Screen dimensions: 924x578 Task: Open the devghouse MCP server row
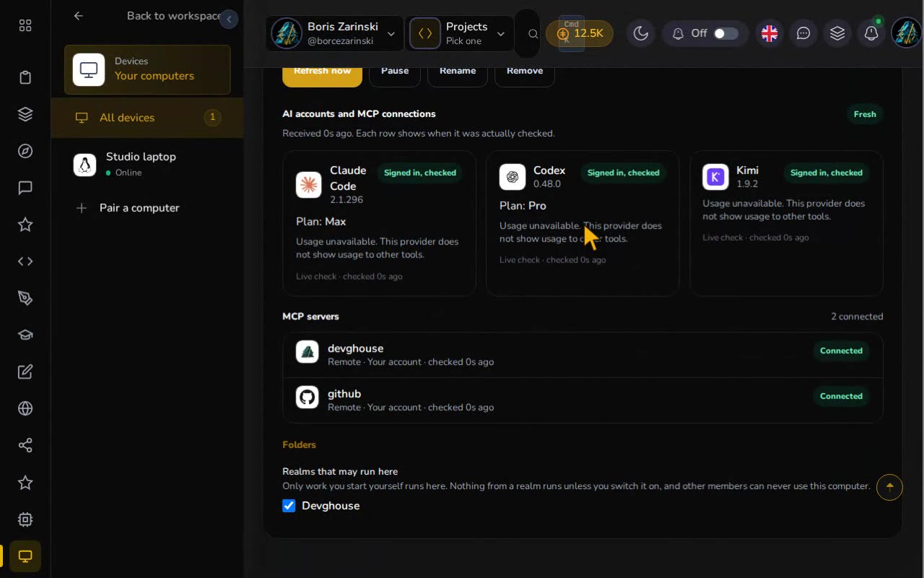pos(583,355)
